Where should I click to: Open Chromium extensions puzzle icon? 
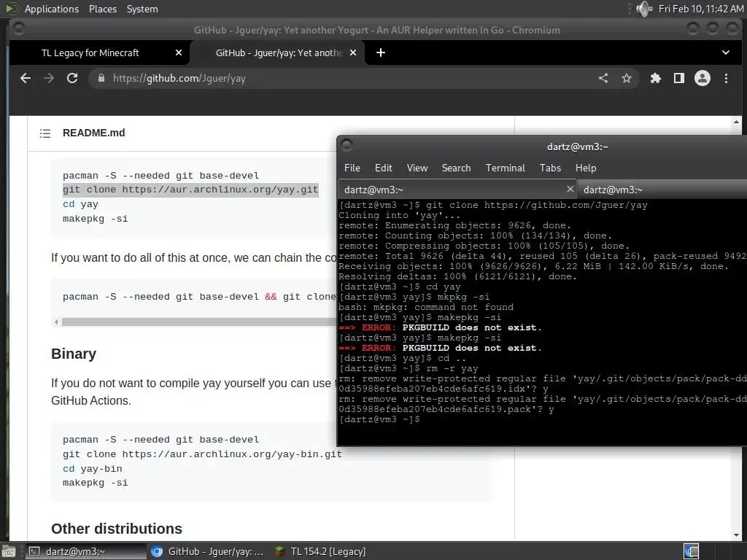click(656, 78)
